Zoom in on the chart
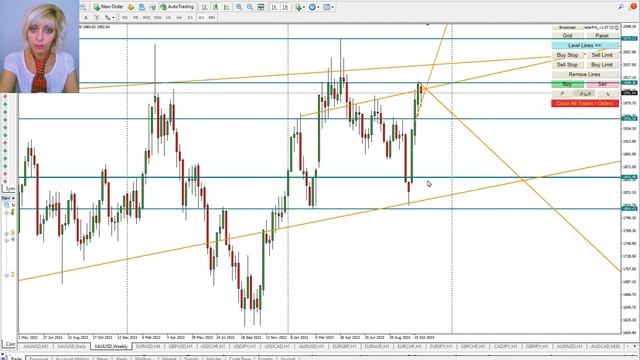The width and height of the screenshot is (640, 360). pos(239,7)
